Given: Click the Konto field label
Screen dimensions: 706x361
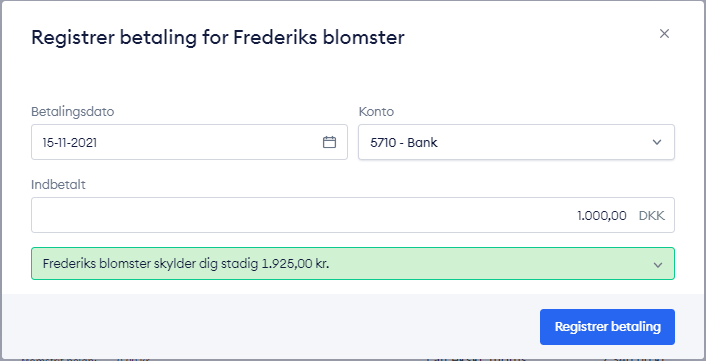Looking at the screenshot, I should point(376,112).
